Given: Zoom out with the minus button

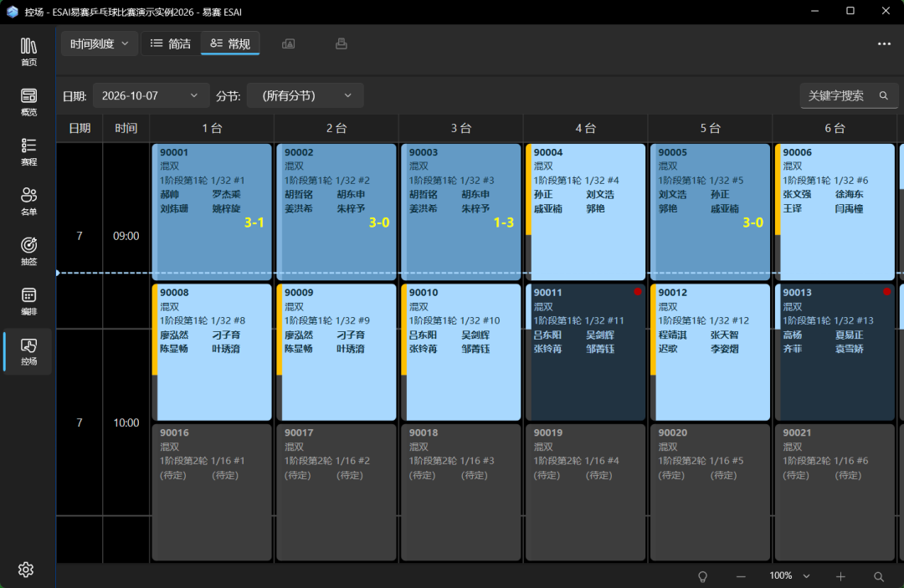Looking at the screenshot, I should pyautogui.click(x=741, y=576).
